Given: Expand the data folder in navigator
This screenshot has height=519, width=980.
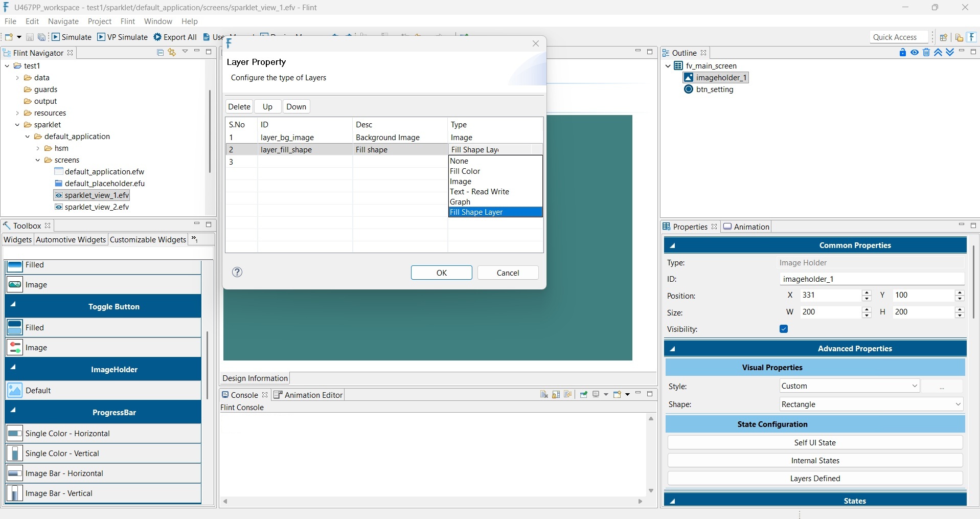Looking at the screenshot, I should click(17, 78).
